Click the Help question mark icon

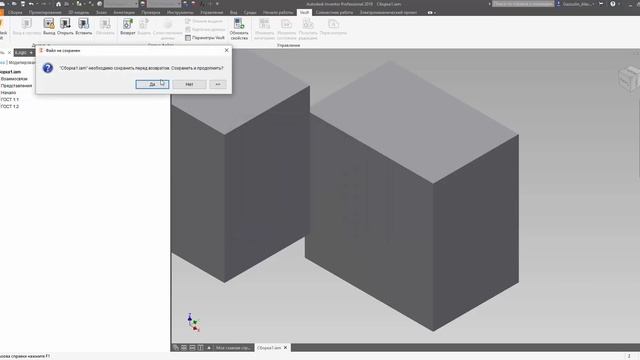[x=613, y=4]
